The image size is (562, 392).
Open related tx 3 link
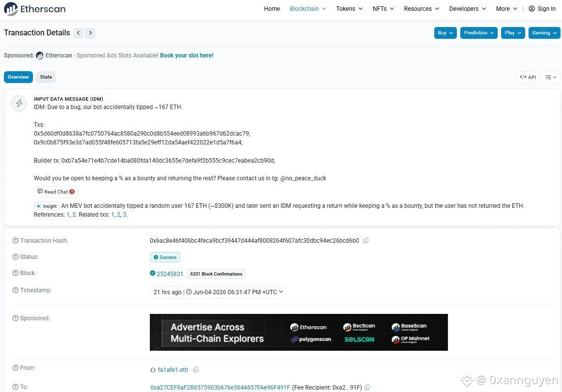[x=125, y=215]
